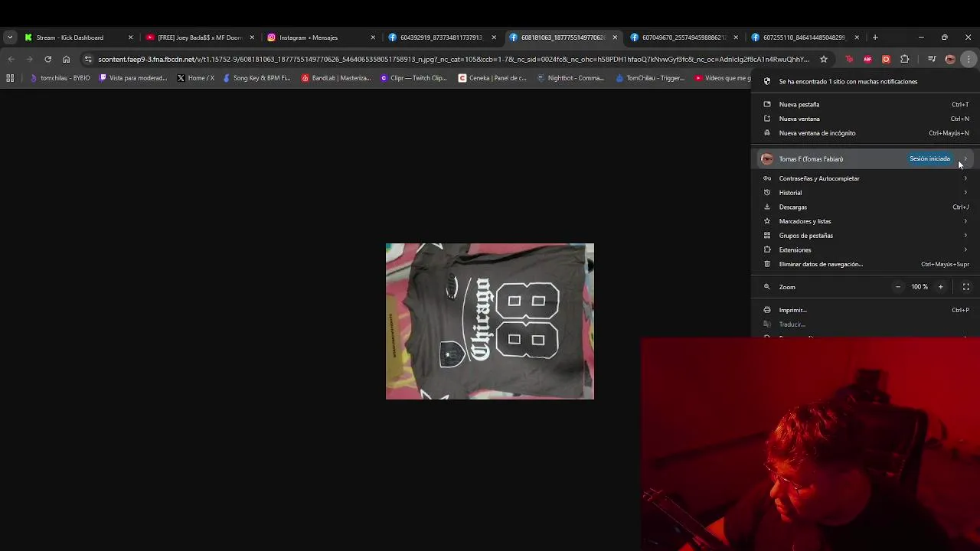Close the Instagram Mensajes tab

tap(373, 37)
